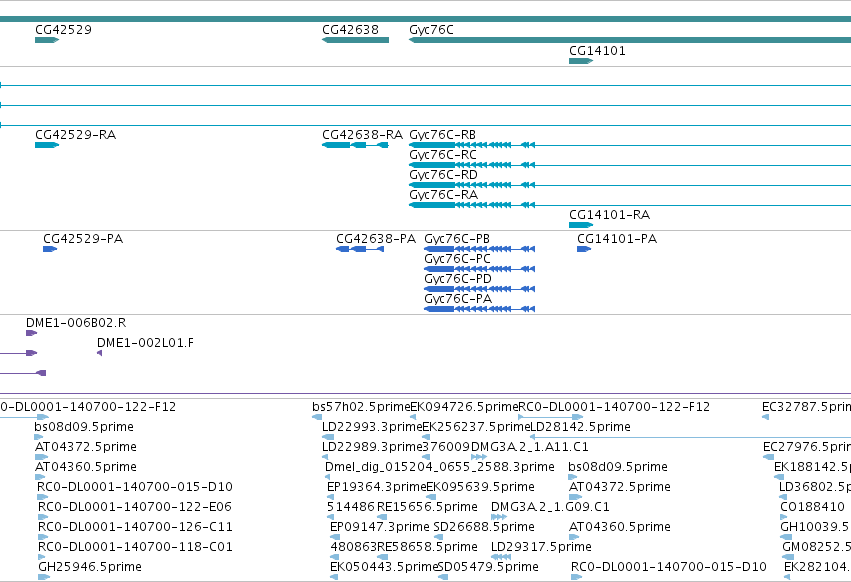
Task: Select the RC0-DL0001-140700-118-C01 label
Action: pos(135,547)
